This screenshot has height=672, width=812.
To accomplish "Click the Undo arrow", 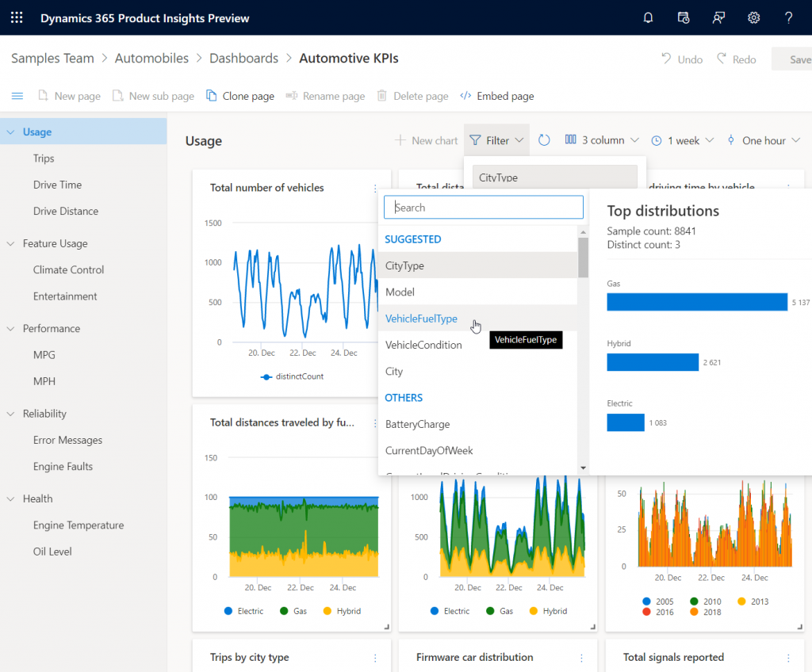I will [666, 59].
